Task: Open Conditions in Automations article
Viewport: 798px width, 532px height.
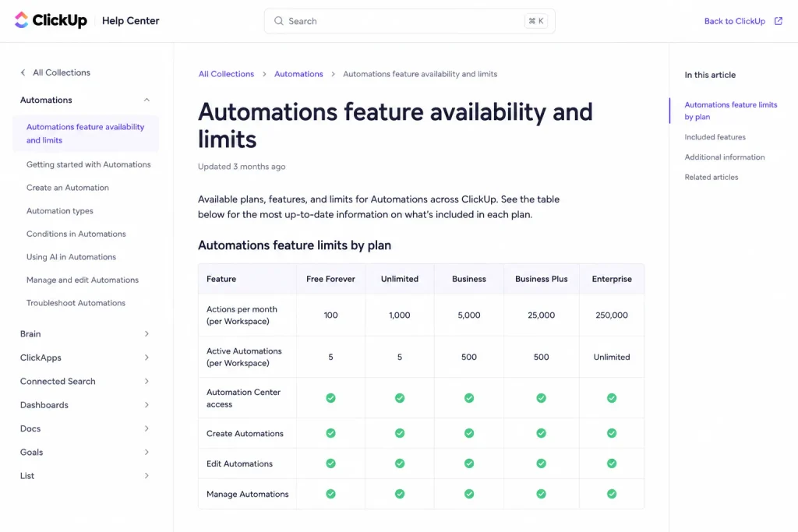Action: 76,234
